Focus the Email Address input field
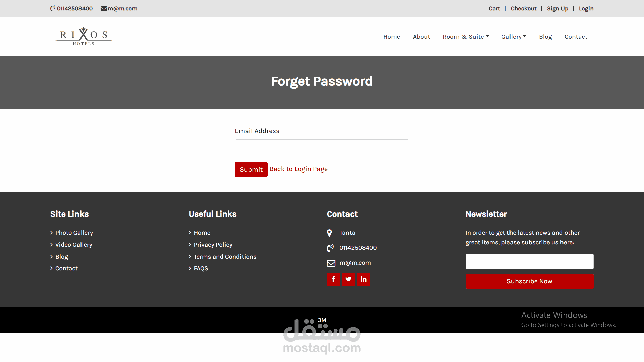The width and height of the screenshot is (644, 362). click(x=322, y=147)
